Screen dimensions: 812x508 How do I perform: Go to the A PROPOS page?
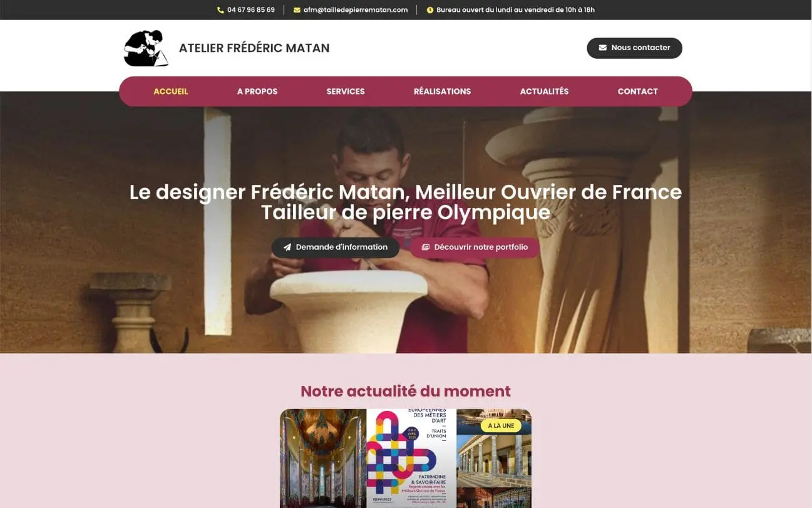pos(257,91)
